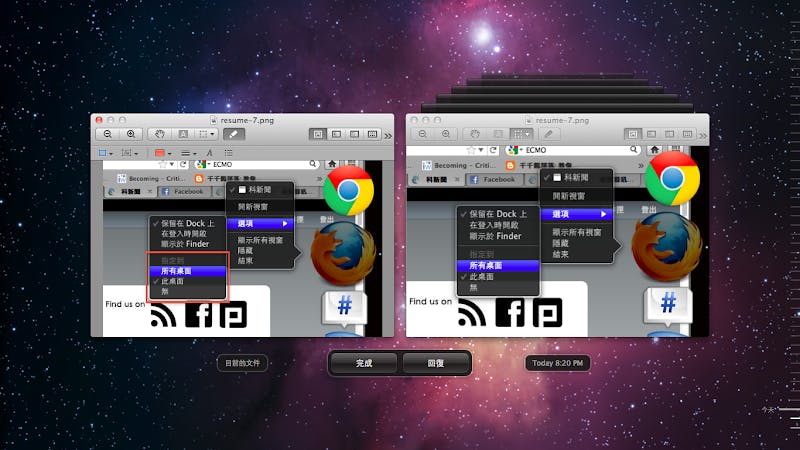This screenshot has width=800, height=450.
Task: Select the Move hand tool in right window
Action: tap(474, 134)
